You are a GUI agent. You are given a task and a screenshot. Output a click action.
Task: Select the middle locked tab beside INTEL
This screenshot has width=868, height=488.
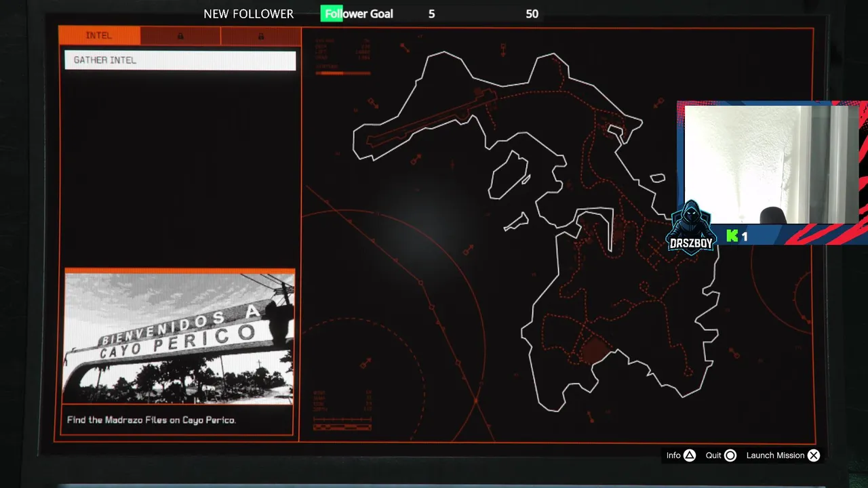pyautogui.click(x=180, y=36)
